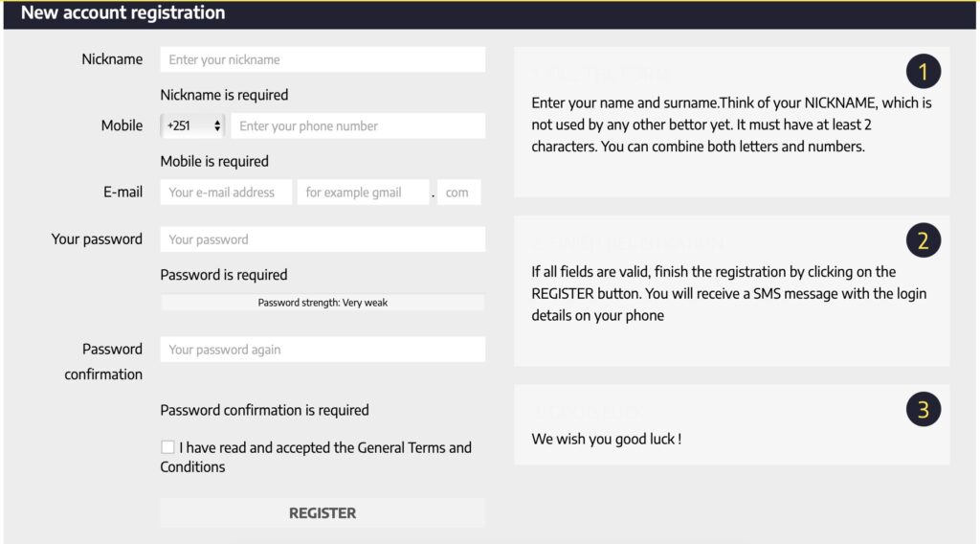The height and width of the screenshot is (544, 980).
Task: Click the step 3 number badge
Action: 924,409
